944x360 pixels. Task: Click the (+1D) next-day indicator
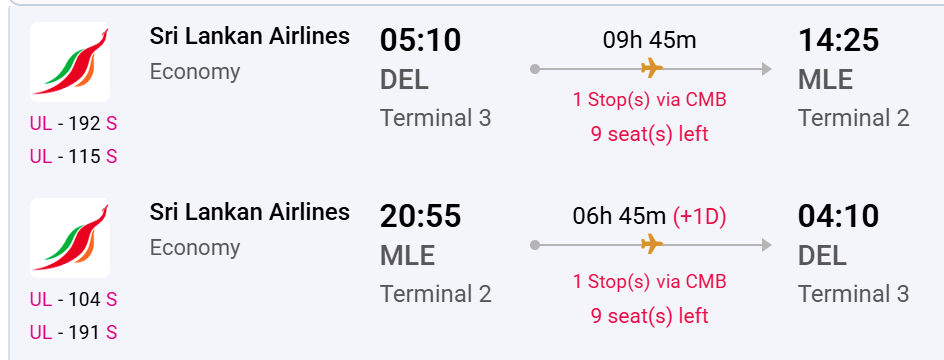pos(700,217)
